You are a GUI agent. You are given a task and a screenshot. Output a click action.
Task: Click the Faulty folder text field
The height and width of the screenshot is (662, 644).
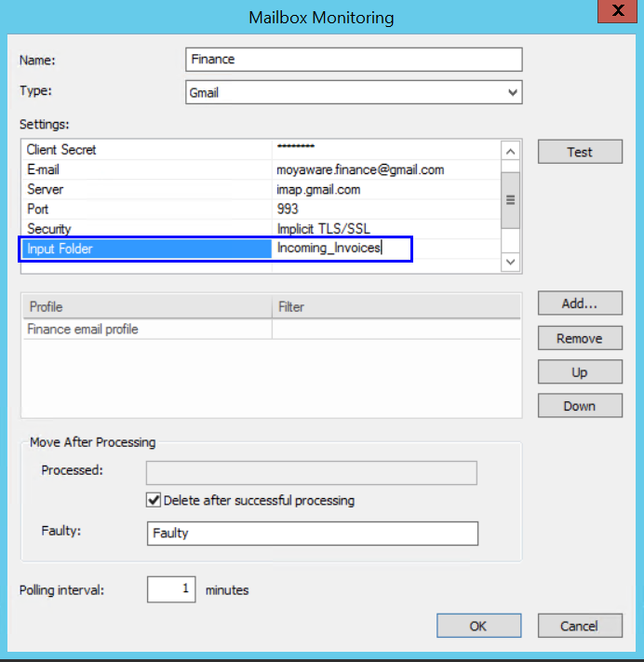point(312,534)
